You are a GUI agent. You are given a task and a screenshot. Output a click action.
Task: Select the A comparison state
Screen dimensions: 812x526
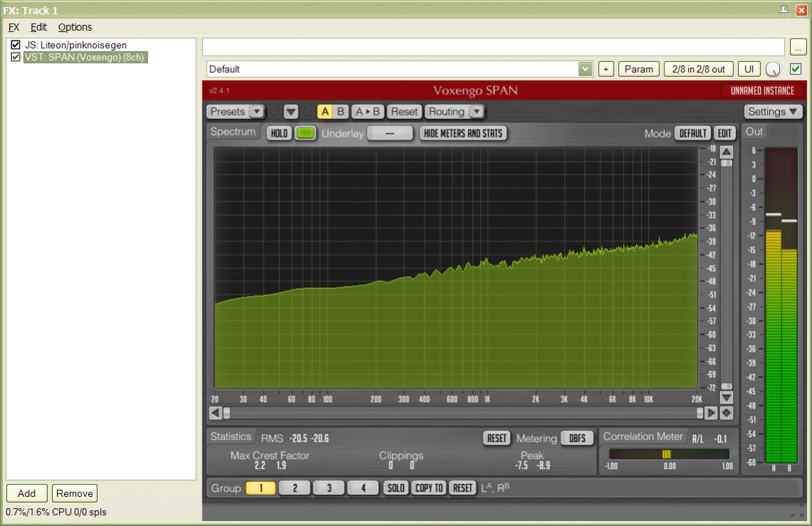pos(326,111)
